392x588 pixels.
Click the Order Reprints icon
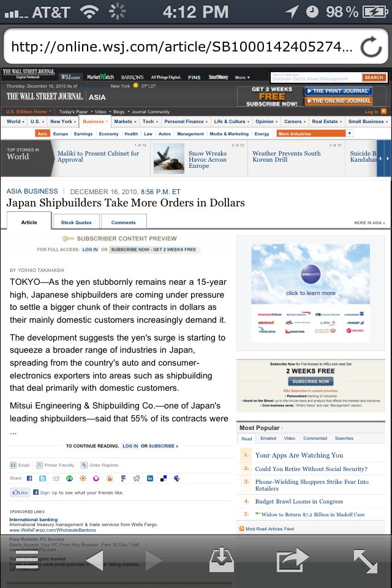(84, 465)
